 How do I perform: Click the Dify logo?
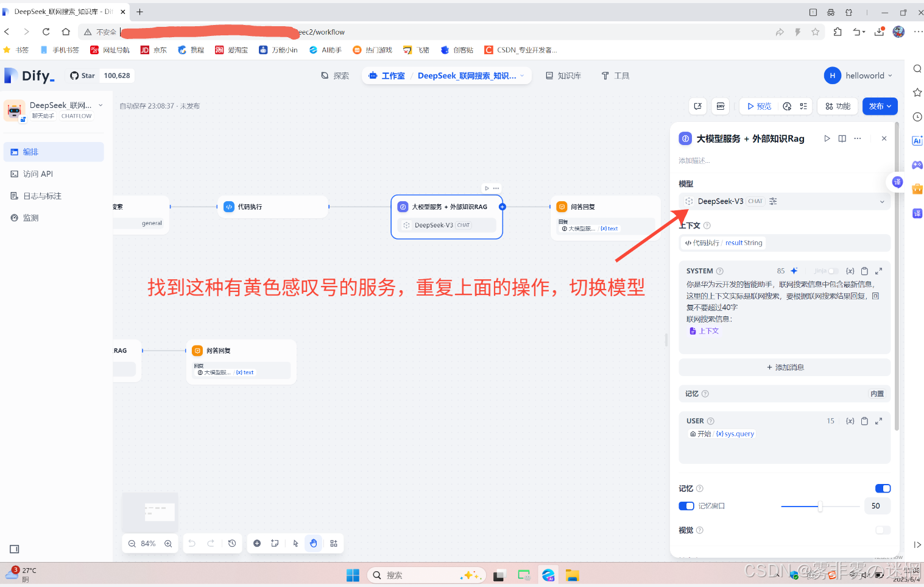click(29, 76)
